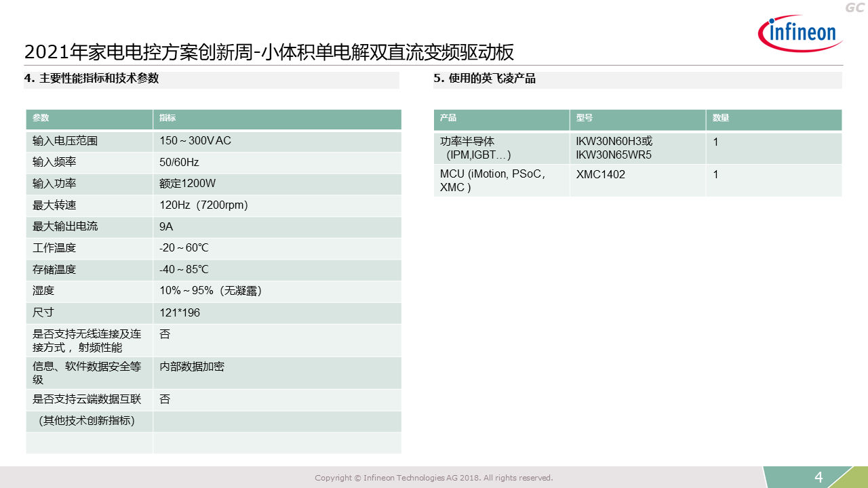Click the 是否支持云端数据互联 parameter cell

pos(90,401)
